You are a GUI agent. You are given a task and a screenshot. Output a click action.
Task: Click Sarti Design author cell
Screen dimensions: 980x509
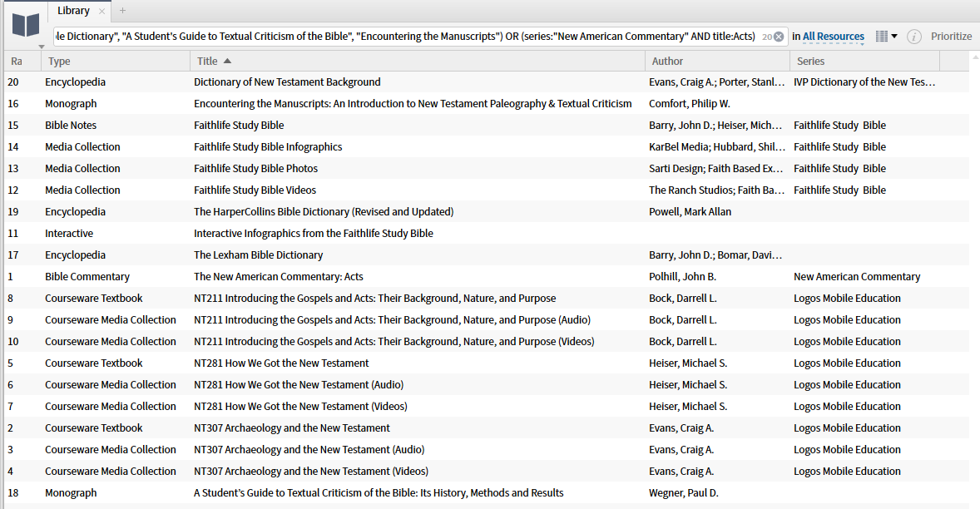(x=716, y=169)
